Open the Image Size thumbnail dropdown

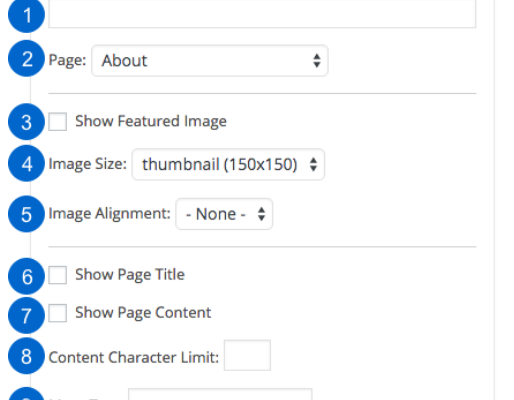[x=228, y=164]
